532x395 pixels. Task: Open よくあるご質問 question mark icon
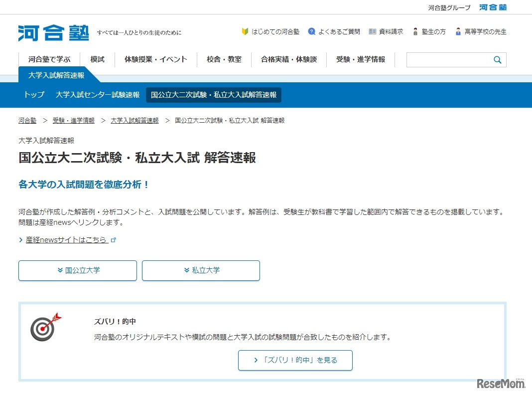(x=312, y=31)
